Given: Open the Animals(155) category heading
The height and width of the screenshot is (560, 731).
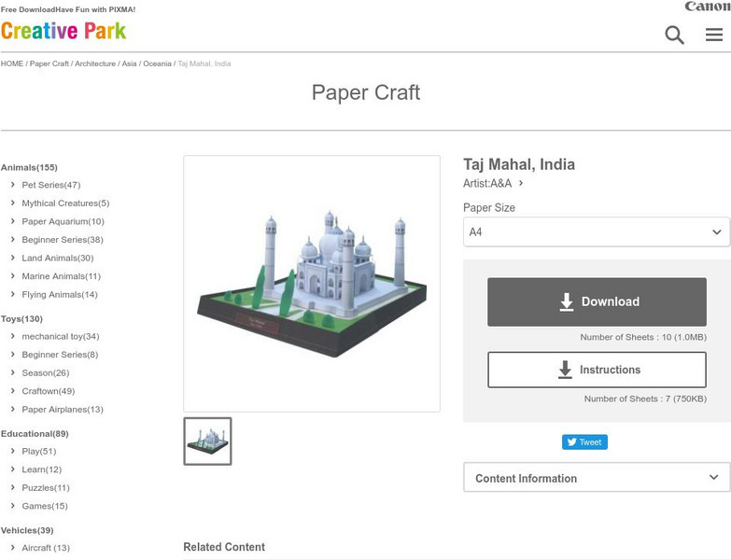Looking at the screenshot, I should [x=29, y=167].
